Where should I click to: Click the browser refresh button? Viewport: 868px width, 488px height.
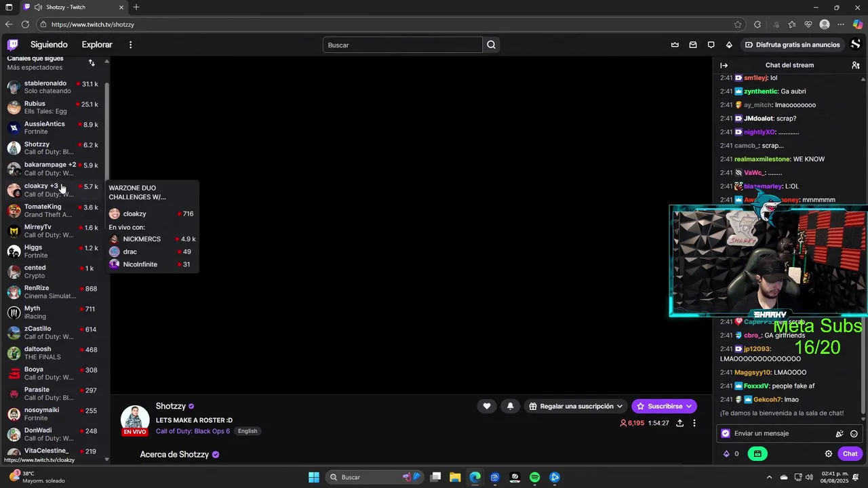tap(25, 24)
